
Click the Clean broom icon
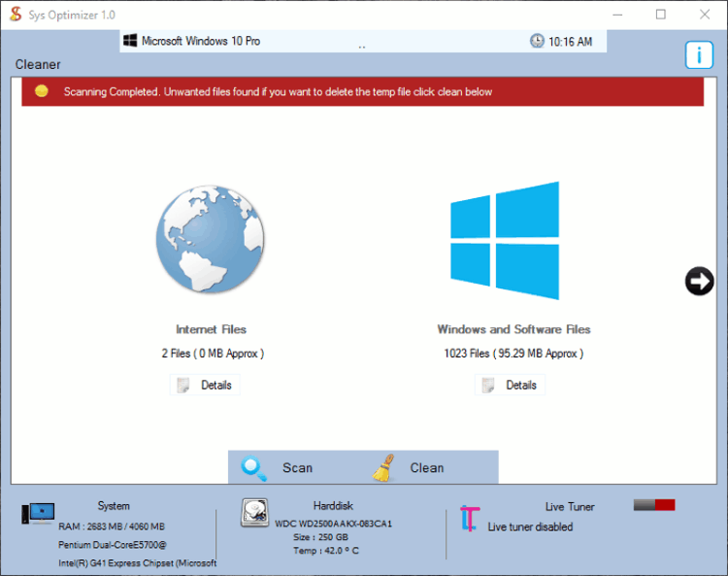click(x=384, y=468)
